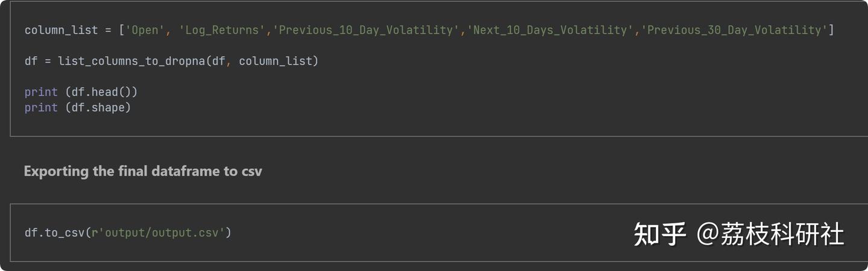Click the 'Exporting the final dataframe to csv' heading
The height and width of the screenshot is (271, 868).
tap(143, 171)
